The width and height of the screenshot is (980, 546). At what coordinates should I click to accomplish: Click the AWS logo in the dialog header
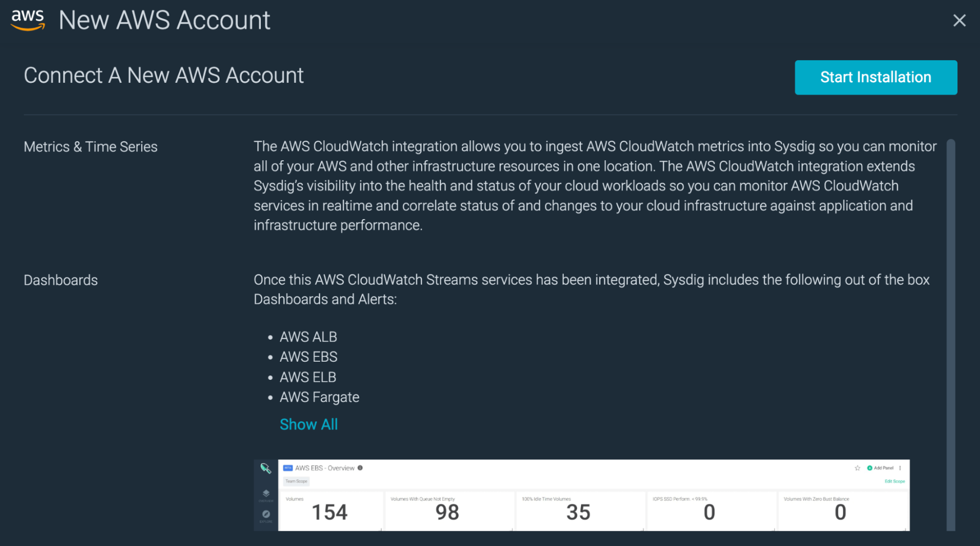tap(27, 20)
